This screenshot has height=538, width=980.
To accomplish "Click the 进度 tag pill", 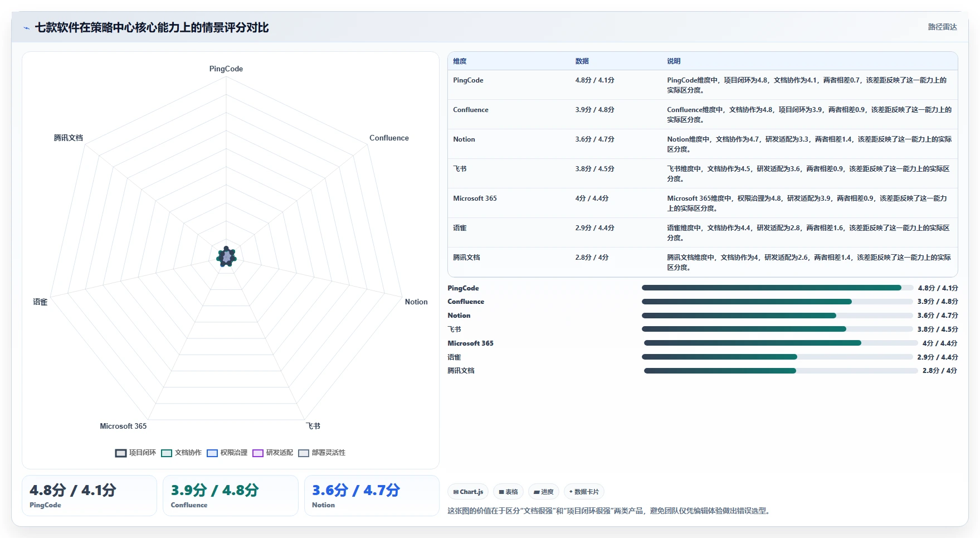I will 543,492.
